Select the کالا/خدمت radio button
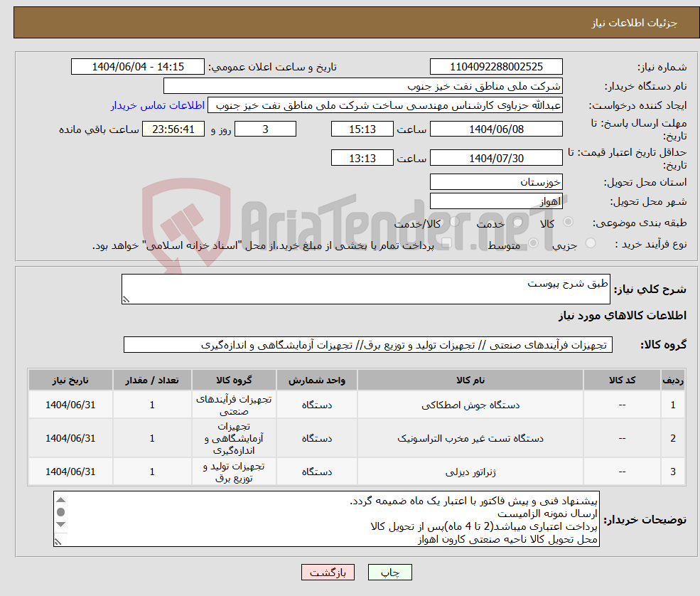 pos(454,222)
